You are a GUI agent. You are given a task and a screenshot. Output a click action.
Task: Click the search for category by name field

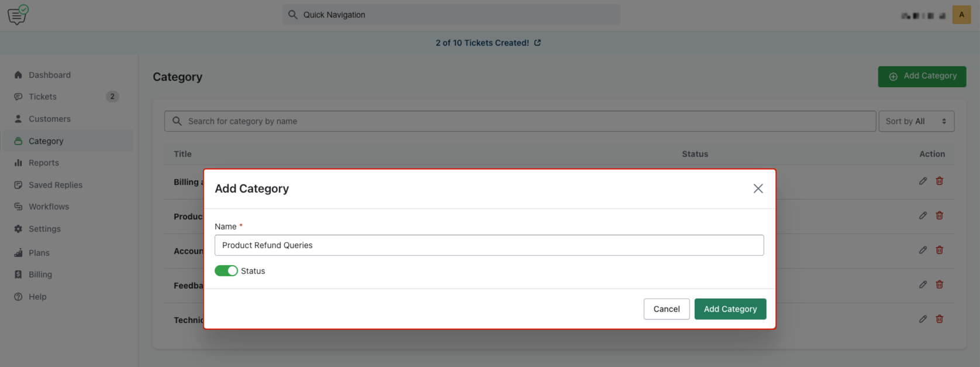520,121
